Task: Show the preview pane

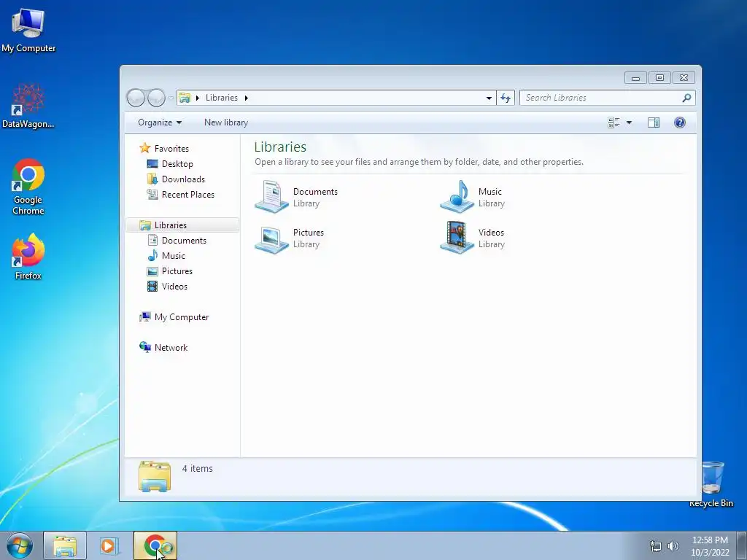Action: (654, 122)
